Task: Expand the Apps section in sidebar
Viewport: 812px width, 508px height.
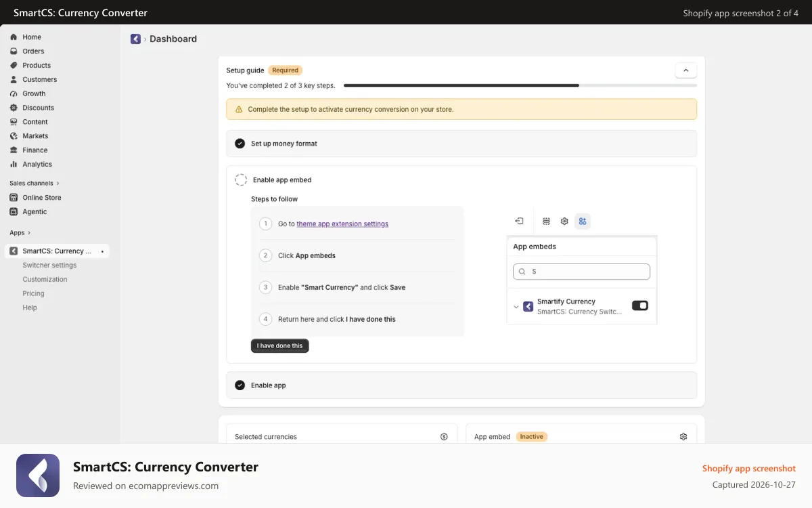Action: coord(20,233)
